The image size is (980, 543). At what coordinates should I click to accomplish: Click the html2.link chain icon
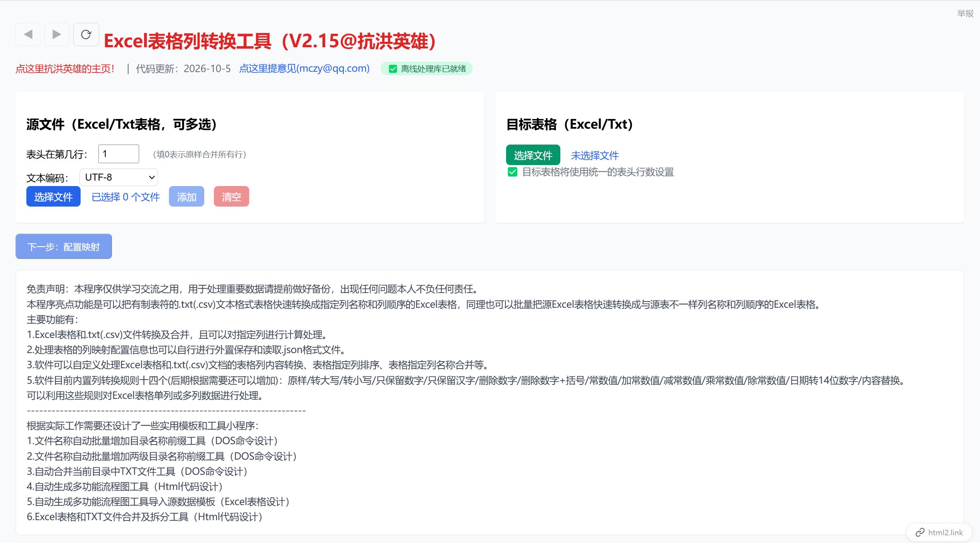pyautogui.click(x=920, y=533)
